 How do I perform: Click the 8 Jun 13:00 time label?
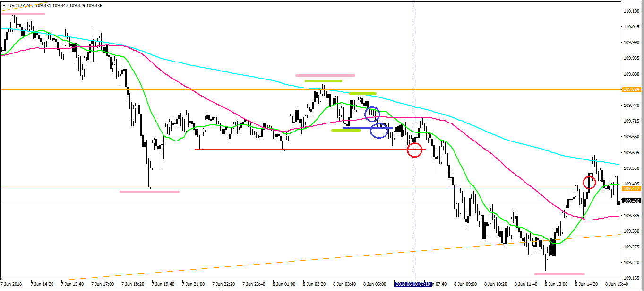point(556,284)
